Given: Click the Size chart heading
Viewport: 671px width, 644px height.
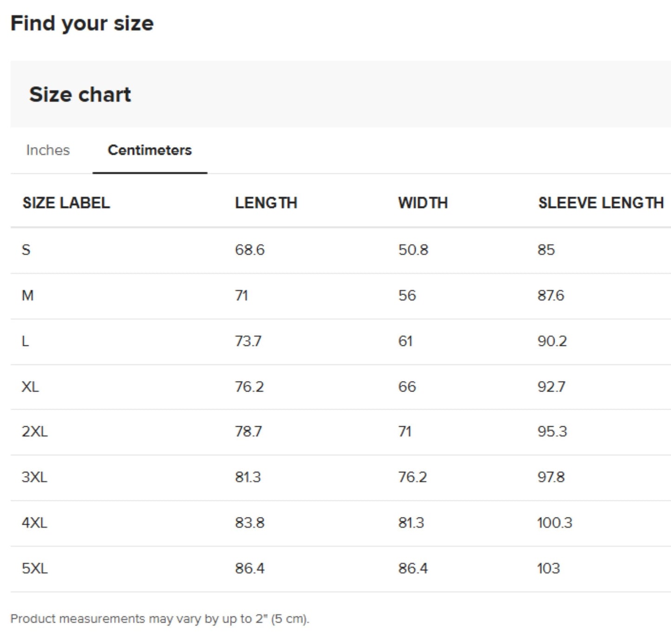Looking at the screenshot, I should tap(80, 95).
